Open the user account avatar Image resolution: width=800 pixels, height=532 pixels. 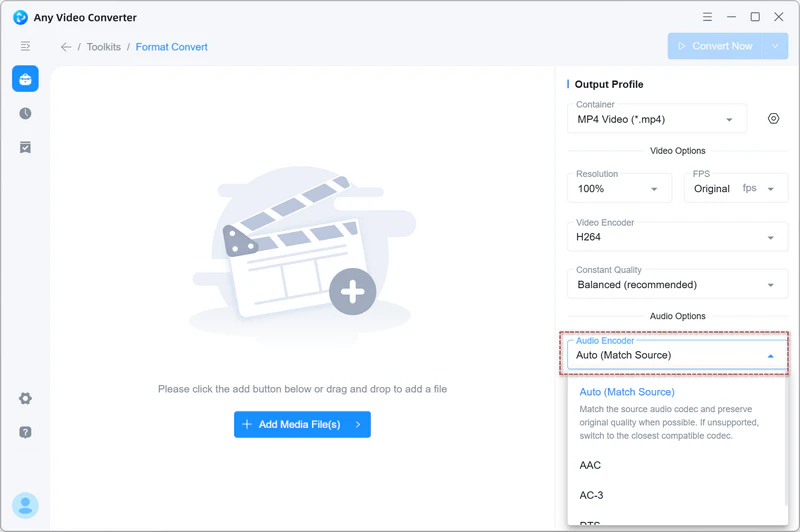pos(25,505)
